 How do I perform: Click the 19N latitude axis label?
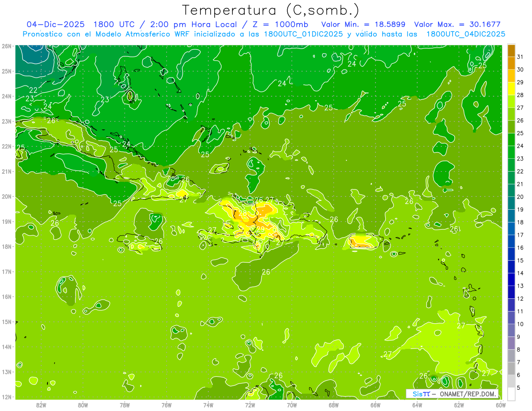(6, 222)
